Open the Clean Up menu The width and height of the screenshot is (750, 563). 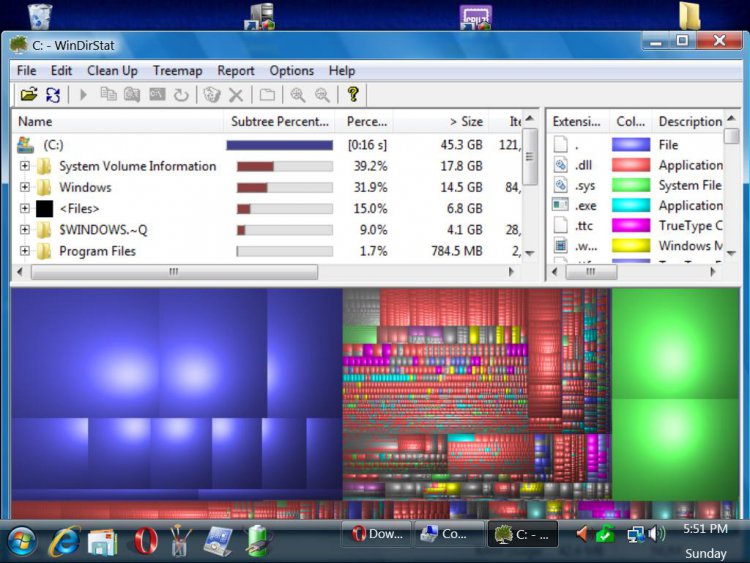(x=112, y=71)
